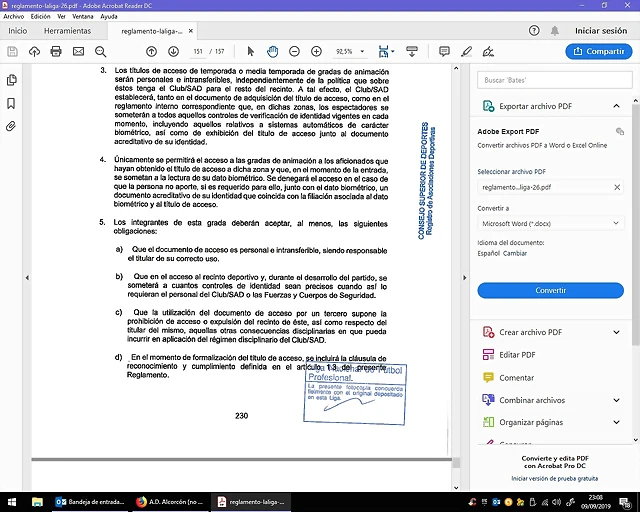Viewport: 640px width, 512px height.
Task: Expand the Crear archivo PDF section
Action: [616, 332]
